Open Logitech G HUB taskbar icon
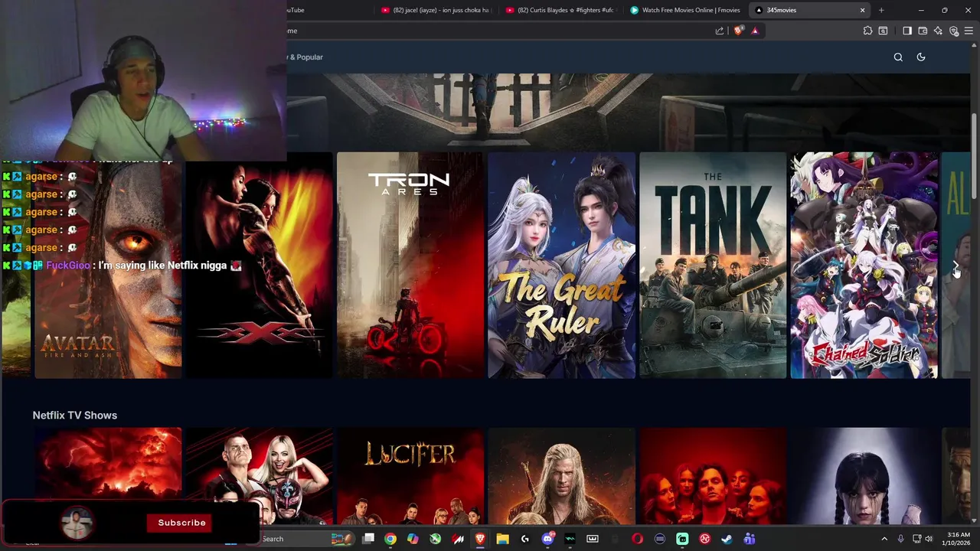The image size is (980, 551). point(525,539)
